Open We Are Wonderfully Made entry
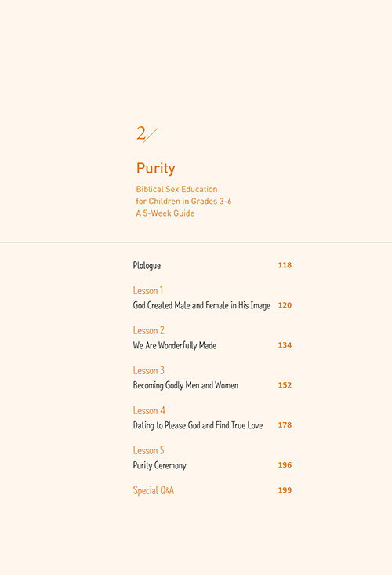Screen dimensions: 392x575 pos(174,345)
